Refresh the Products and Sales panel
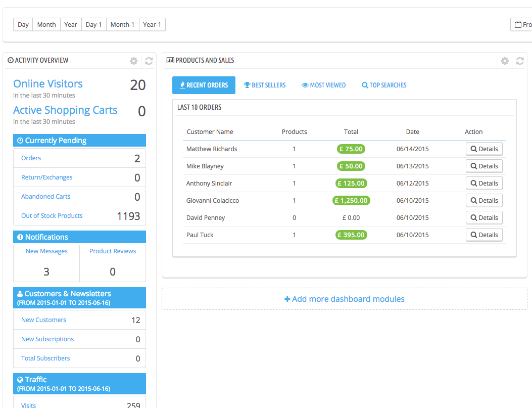The width and height of the screenshot is (532, 408). click(520, 61)
